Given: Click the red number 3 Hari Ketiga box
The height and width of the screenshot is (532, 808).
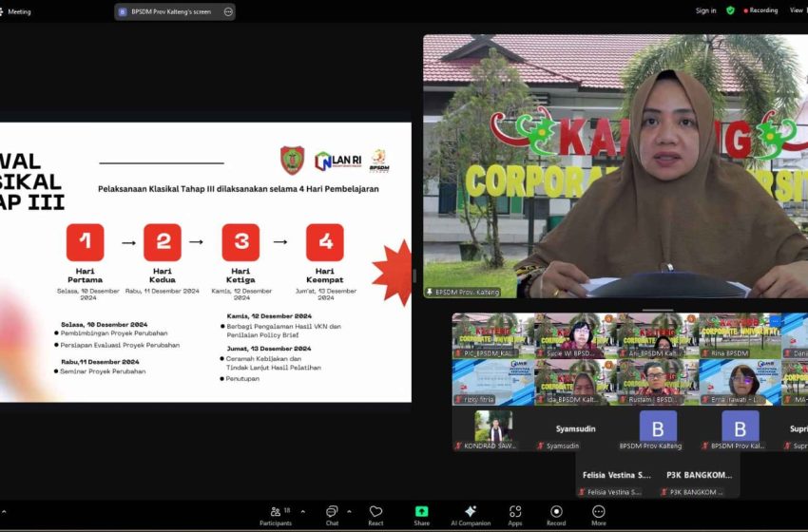Looking at the screenshot, I should pos(240,242).
